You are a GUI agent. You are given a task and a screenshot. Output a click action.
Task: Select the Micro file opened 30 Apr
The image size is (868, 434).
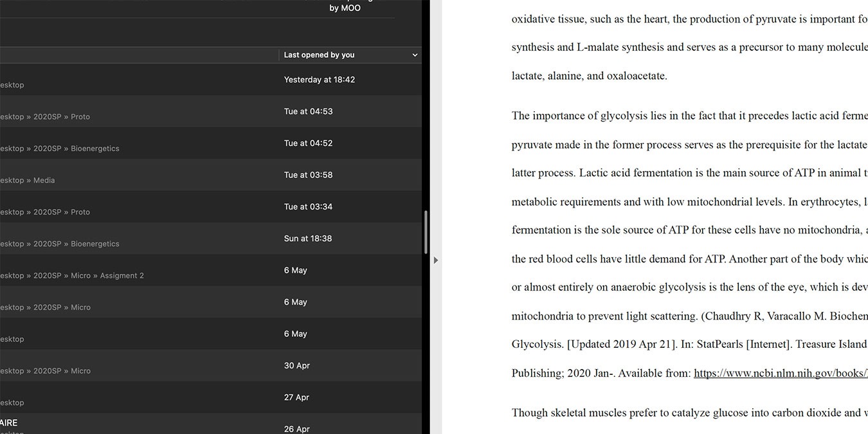coord(193,365)
